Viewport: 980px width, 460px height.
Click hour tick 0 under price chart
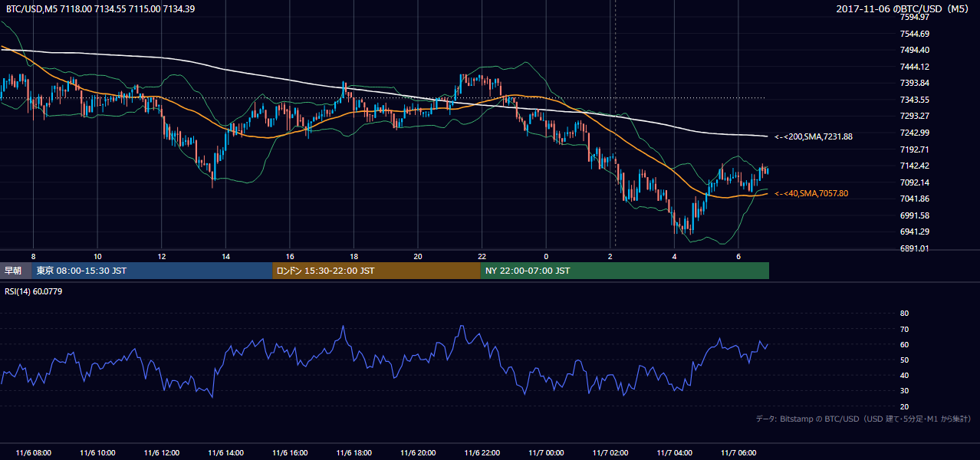(x=546, y=256)
